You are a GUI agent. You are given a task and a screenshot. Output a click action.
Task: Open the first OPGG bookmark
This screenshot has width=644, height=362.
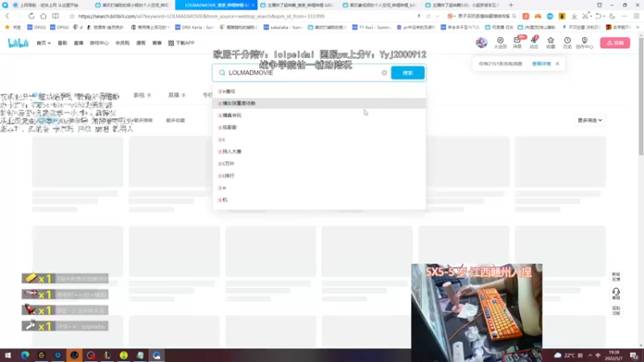click(36, 27)
